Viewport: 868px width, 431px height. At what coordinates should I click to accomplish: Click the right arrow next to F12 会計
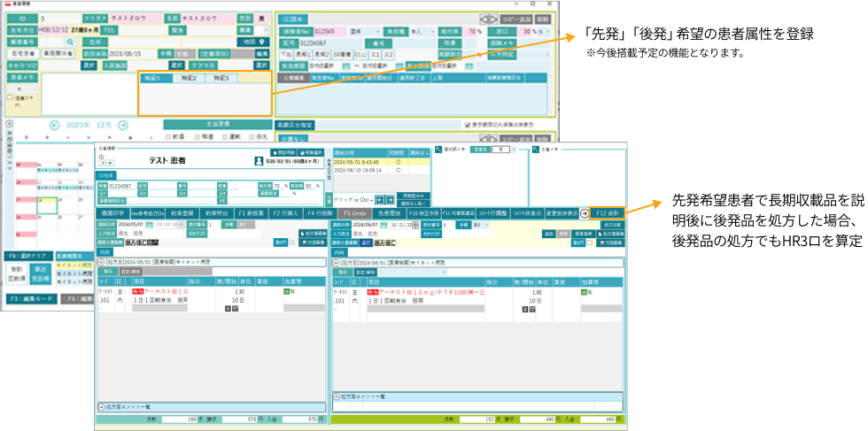(x=585, y=213)
